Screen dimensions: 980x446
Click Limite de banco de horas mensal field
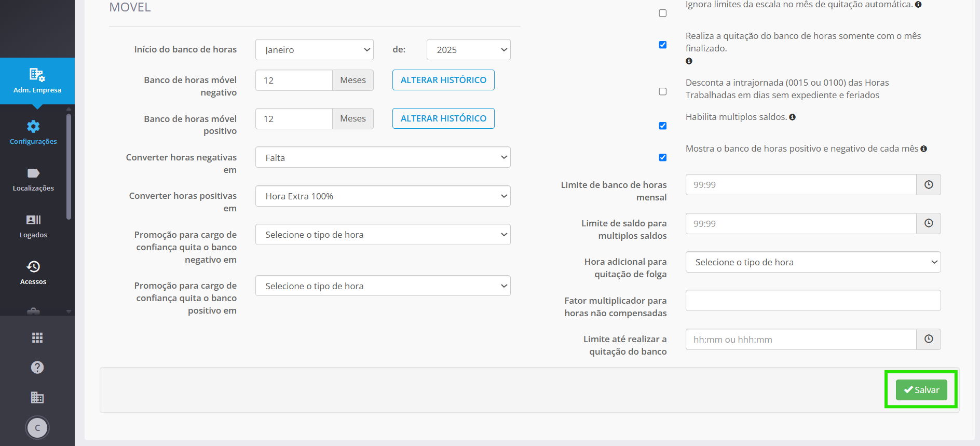tap(801, 185)
